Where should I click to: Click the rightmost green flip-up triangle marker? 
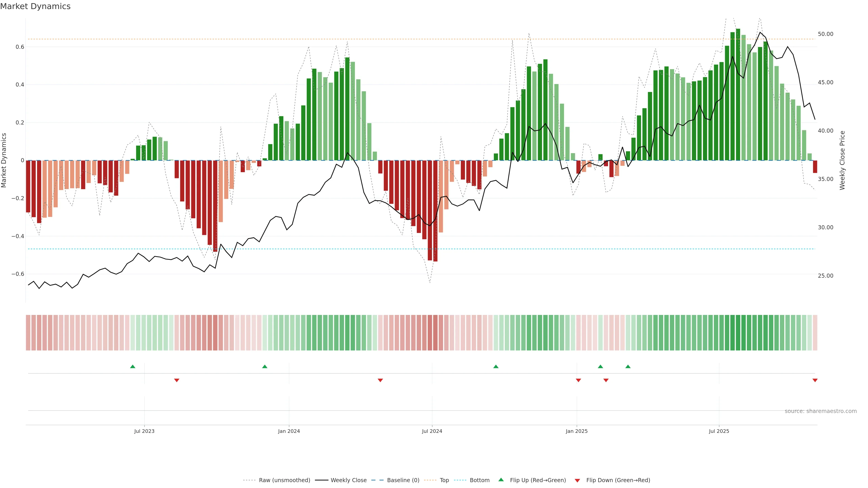628,366
